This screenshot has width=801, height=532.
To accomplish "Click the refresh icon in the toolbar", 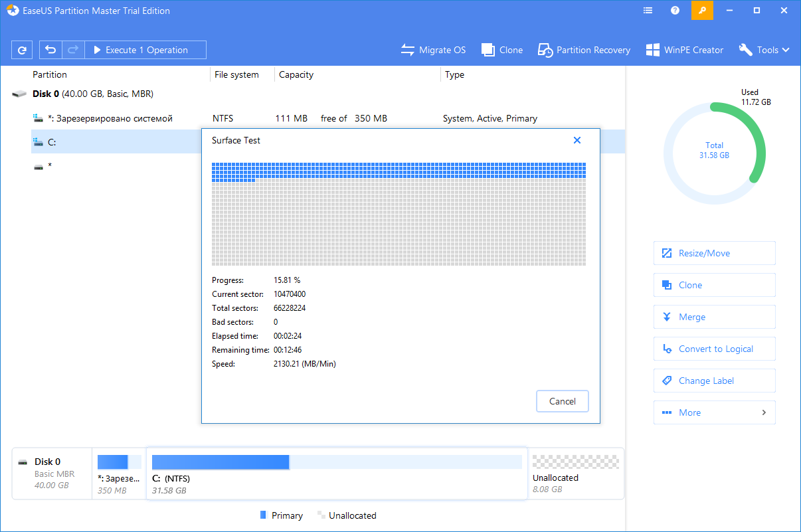I will (23, 50).
